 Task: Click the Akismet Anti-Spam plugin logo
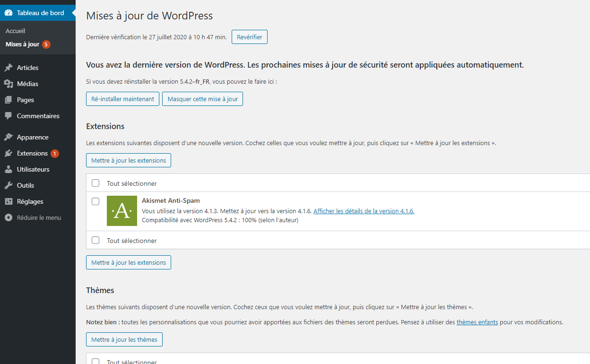pyautogui.click(x=122, y=211)
